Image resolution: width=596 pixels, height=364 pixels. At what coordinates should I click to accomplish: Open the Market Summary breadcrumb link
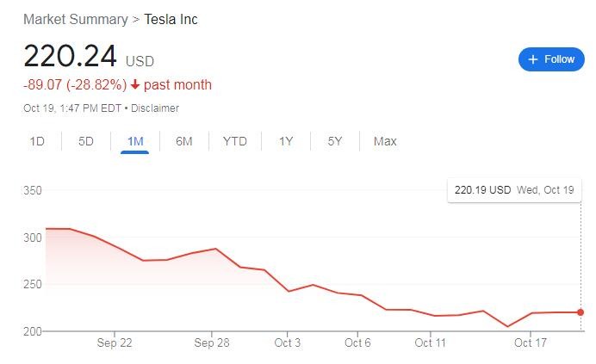click(x=74, y=19)
